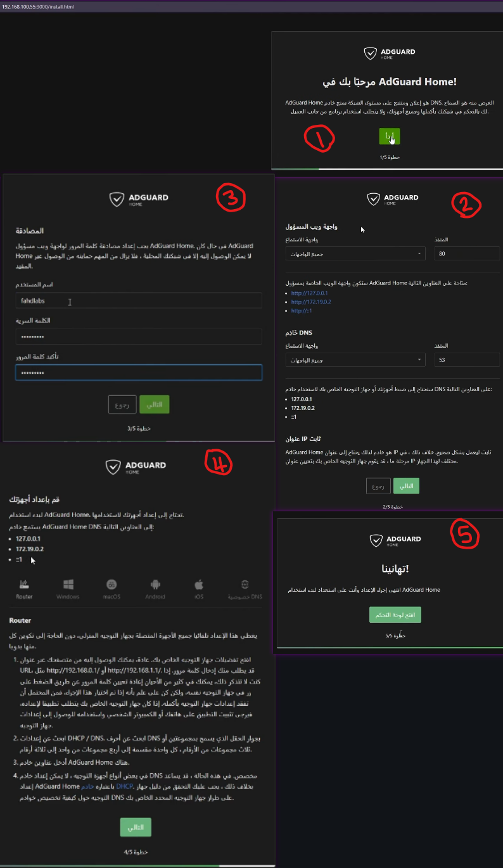The width and height of the screenshot is (503, 868).
Task: Select the macOS tab
Action: click(111, 590)
